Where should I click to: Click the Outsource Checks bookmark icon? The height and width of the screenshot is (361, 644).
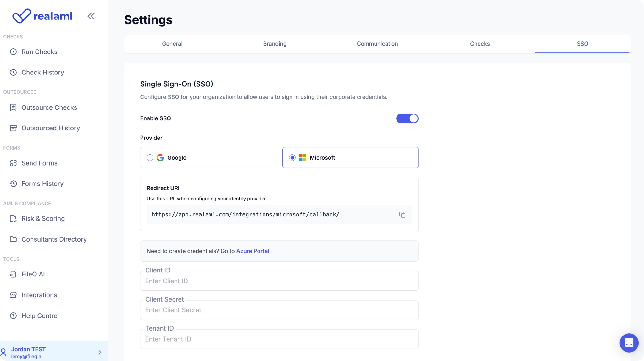coord(13,107)
